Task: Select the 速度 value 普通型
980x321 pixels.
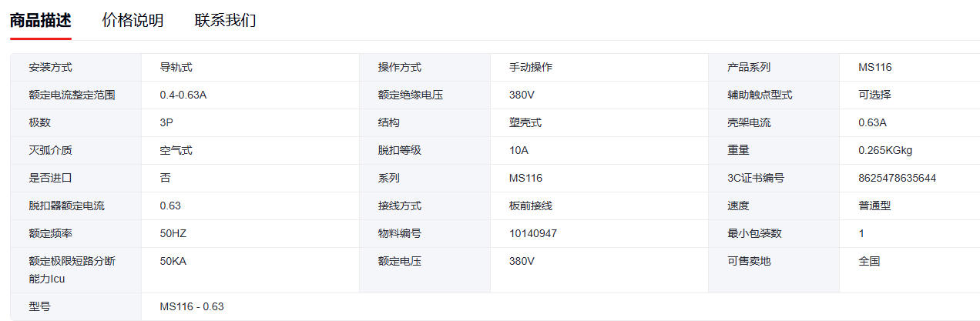Action: (874, 206)
